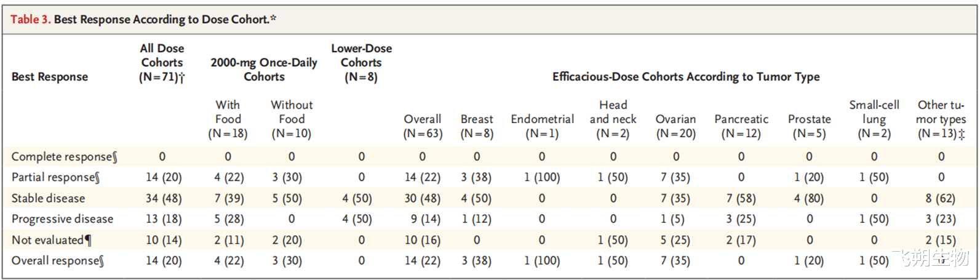Click the "Not evaluated" row label
Viewport: 980px width, 280px height.
point(51,240)
